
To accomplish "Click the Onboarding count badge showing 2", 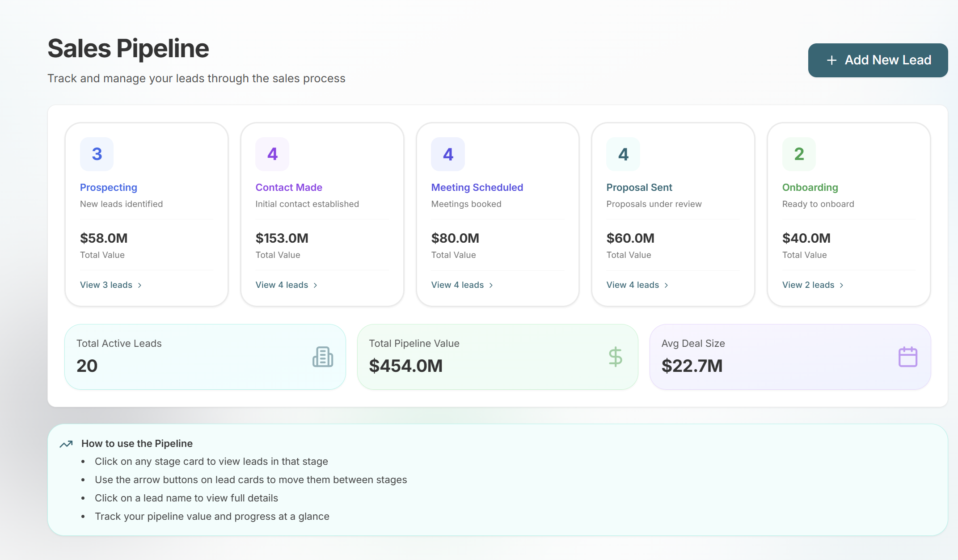I will click(799, 154).
